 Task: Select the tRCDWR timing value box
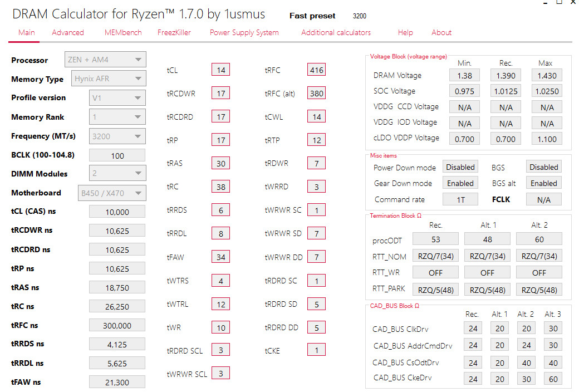pyautogui.click(x=221, y=93)
